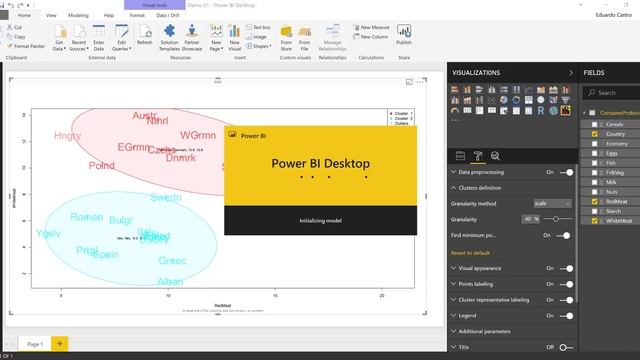Image resolution: width=640 pixels, height=360 pixels.
Task: Select the Page 1 report tab
Action: click(x=35, y=344)
